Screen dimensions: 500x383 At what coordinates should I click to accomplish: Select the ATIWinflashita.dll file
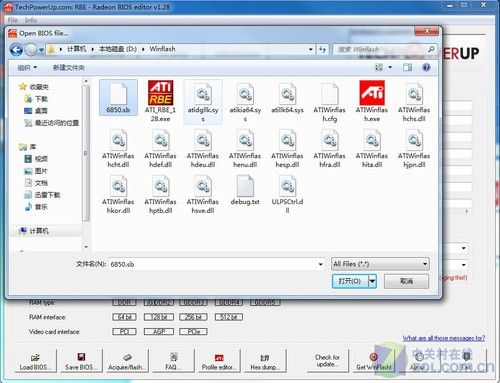click(x=372, y=149)
